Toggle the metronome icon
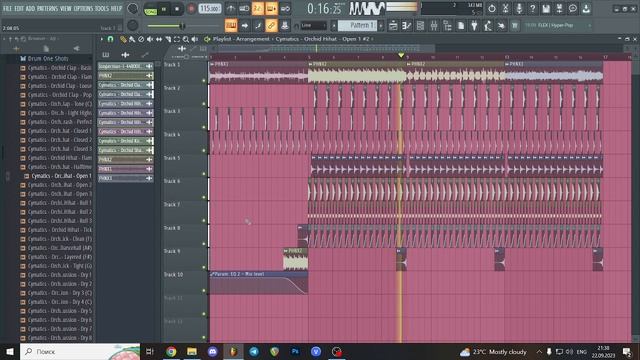The width and height of the screenshot is (640, 360). tap(231, 9)
